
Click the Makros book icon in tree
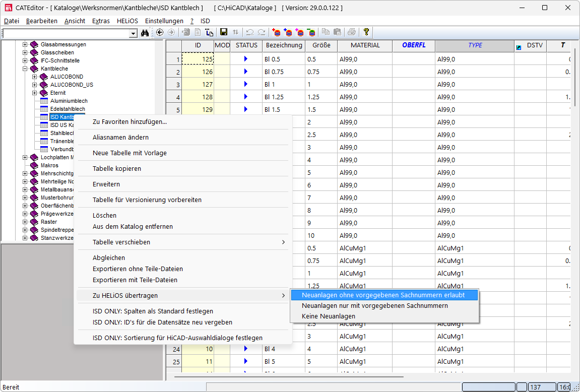tap(34, 165)
